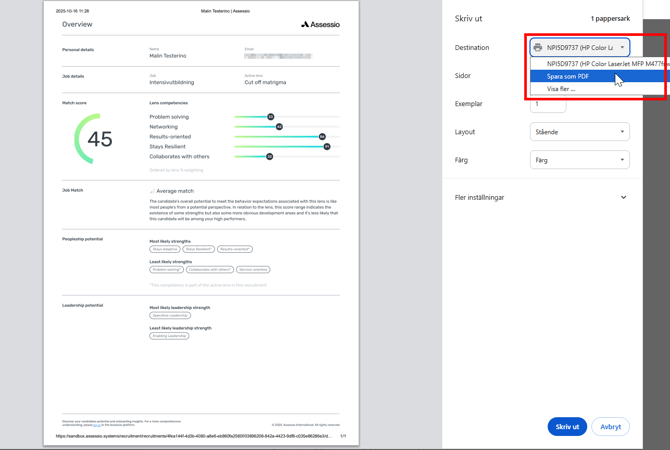Pick the NPI5D9737 HP Color LaserJet option
Viewport: 670px width, 450px height.
600,64
